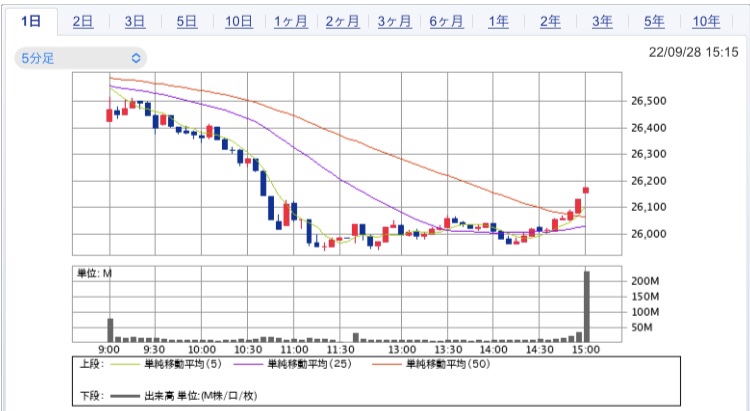The width and height of the screenshot is (750, 411).
Task: Click the opening volume bar at 9:00
Action: tap(110, 330)
